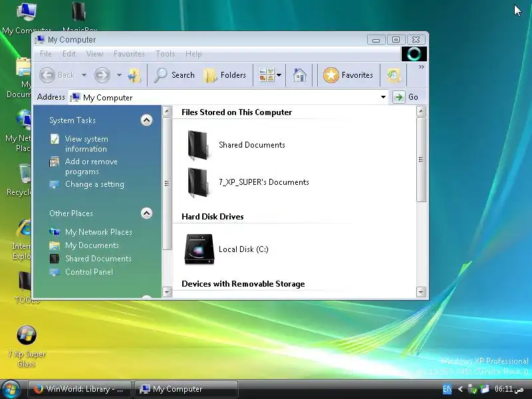Viewport: 532px width, 399px height.
Task: Click Devices with Removable Storage header
Action: click(x=243, y=284)
